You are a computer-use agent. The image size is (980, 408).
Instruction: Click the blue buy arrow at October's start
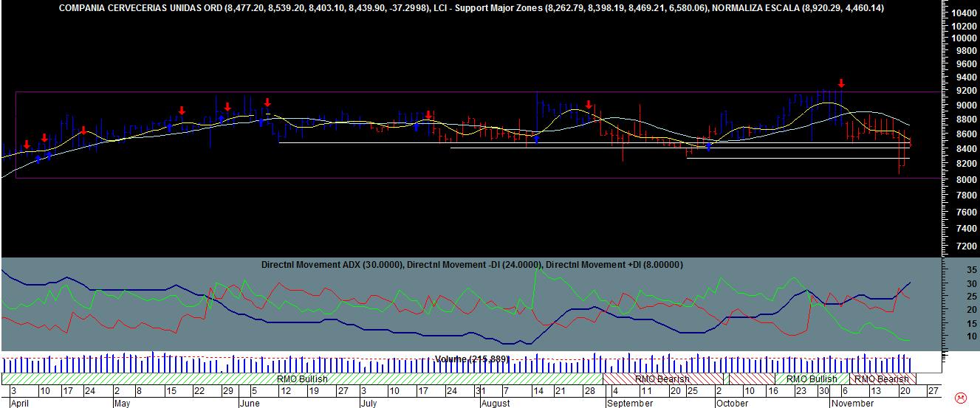point(708,146)
